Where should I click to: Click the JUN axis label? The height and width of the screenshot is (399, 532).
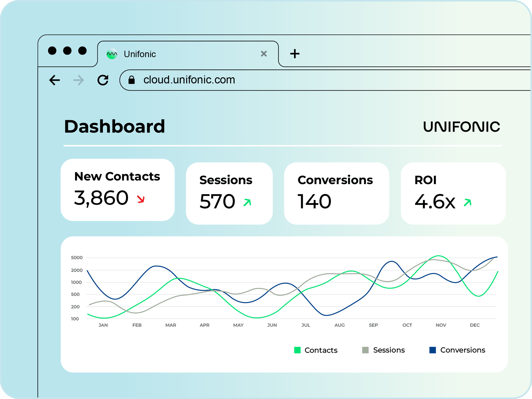click(x=272, y=325)
